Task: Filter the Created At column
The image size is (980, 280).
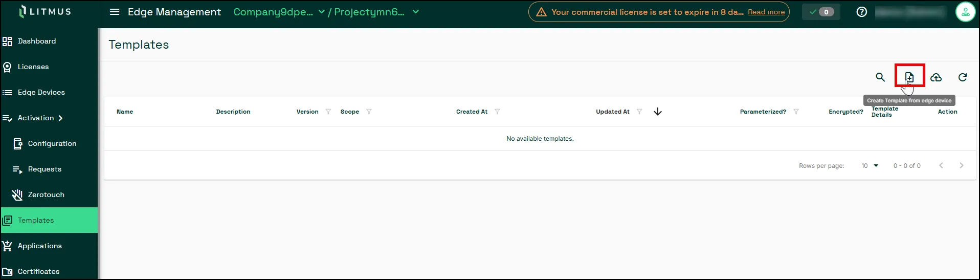Action: [497, 112]
